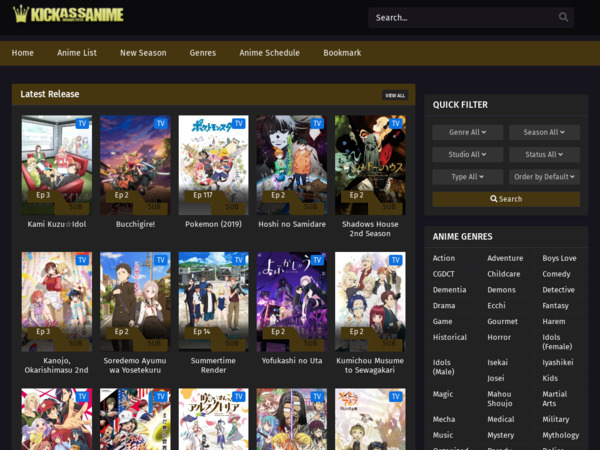This screenshot has height=450, width=600.
Task: Go to the Anime Schedule page
Action: [269, 53]
